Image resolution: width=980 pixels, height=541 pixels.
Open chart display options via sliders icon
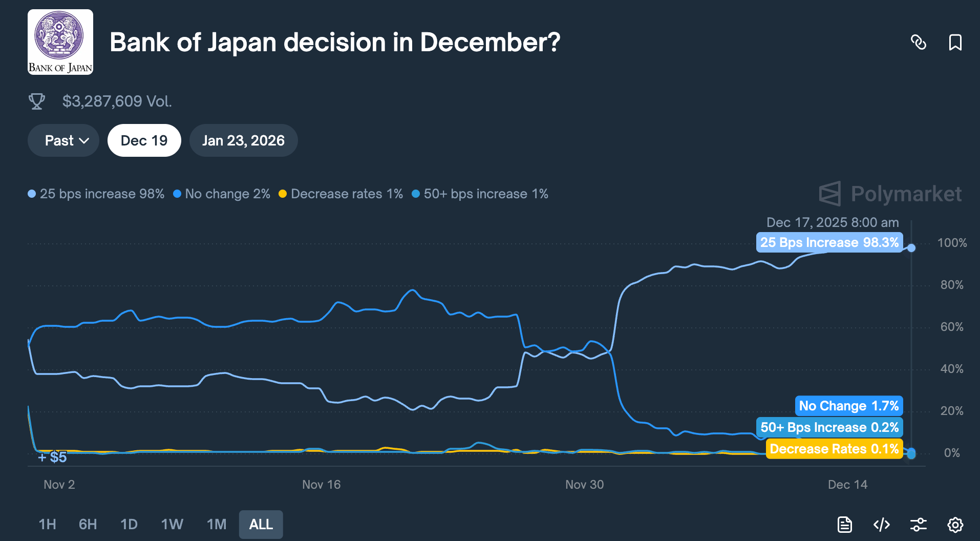919,525
